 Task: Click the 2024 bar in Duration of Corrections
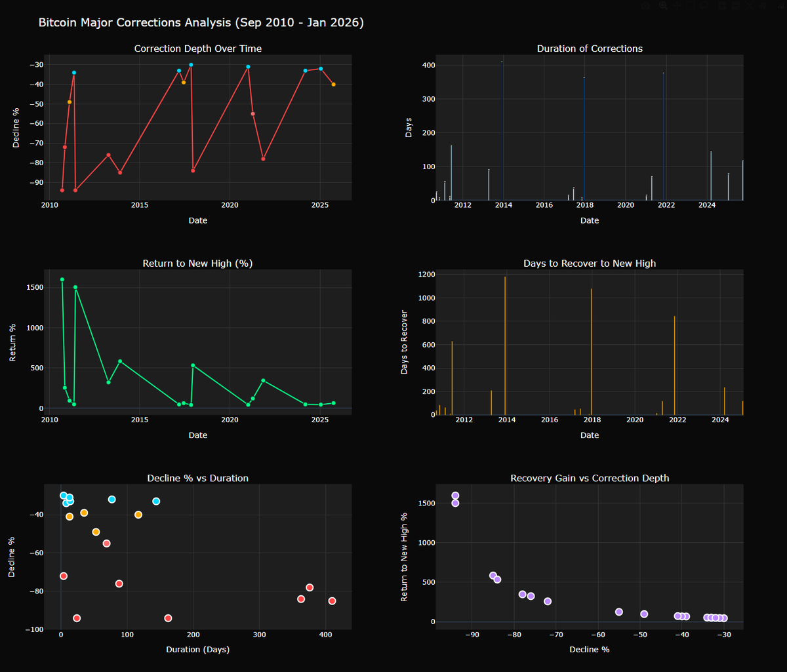point(711,175)
